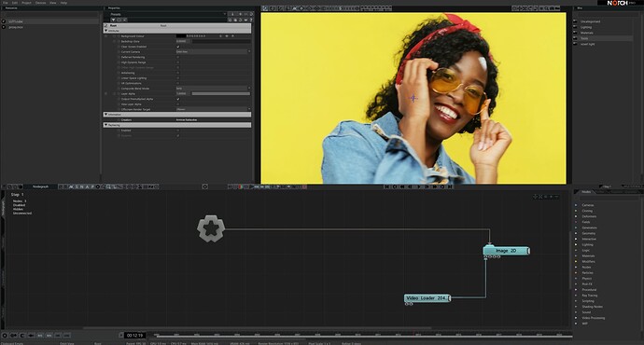Click the circular icon on nodegraph toolbar center

205,186
